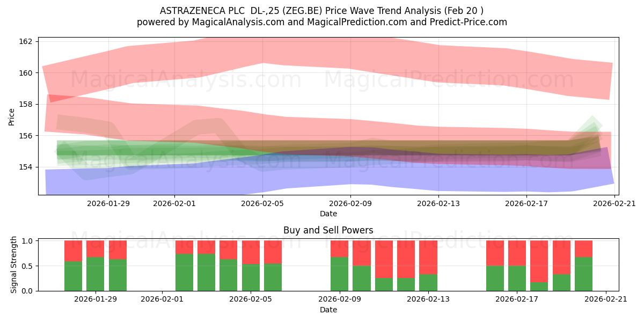Click 2026-02-21 under the Buy and Sell chart
Image resolution: width=644 pixels, height=322 pixels.
click(x=605, y=299)
